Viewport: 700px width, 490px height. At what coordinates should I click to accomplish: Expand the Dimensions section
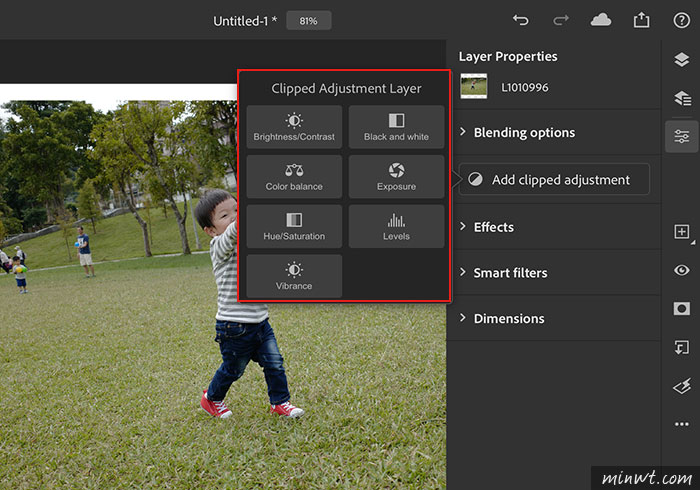(554, 319)
